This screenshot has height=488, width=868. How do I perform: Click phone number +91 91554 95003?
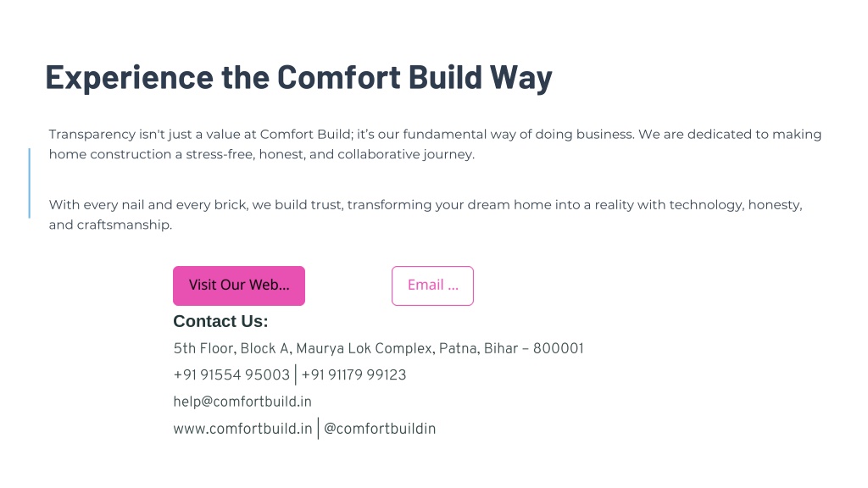coord(231,374)
